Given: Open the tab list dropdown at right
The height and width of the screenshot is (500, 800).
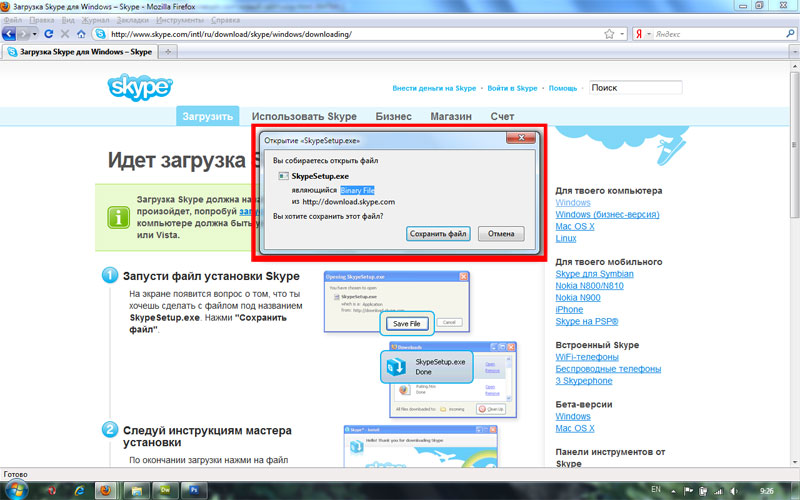Looking at the screenshot, I should pos(794,52).
